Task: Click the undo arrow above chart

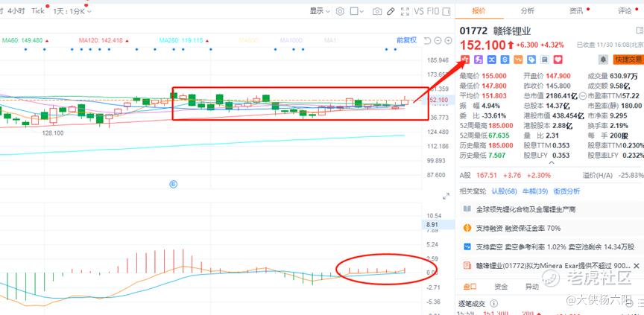Action: pos(427,41)
